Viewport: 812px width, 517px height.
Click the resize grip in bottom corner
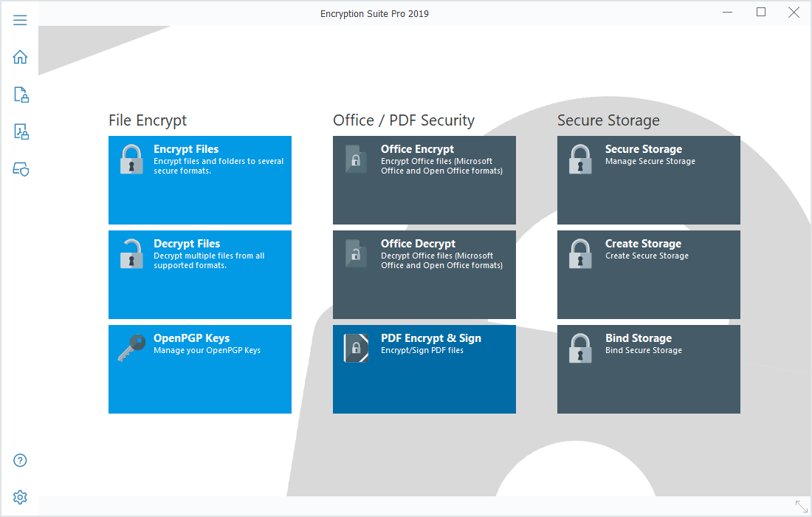[801, 507]
